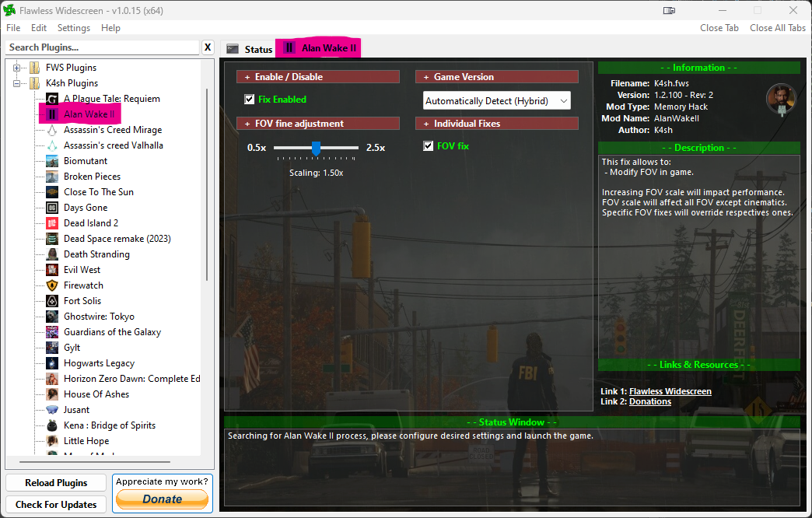Disable the Fix Enabled checkbox
The image size is (812, 518).
point(250,100)
